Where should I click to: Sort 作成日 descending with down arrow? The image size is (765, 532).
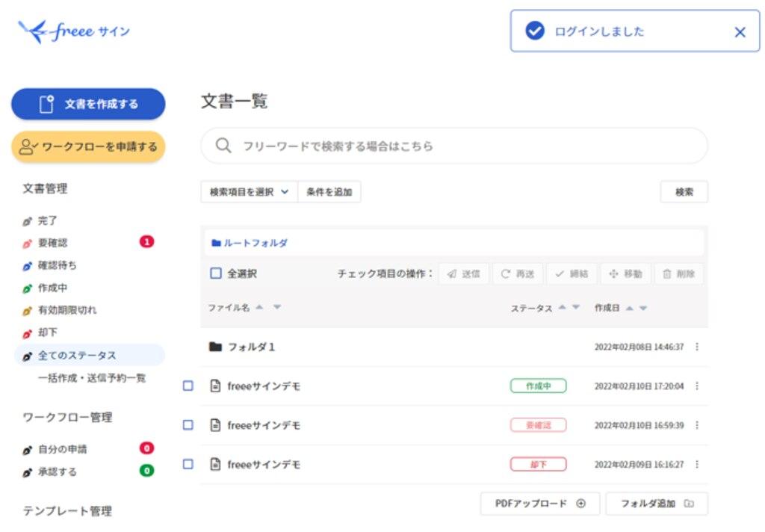tap(643, 308)
